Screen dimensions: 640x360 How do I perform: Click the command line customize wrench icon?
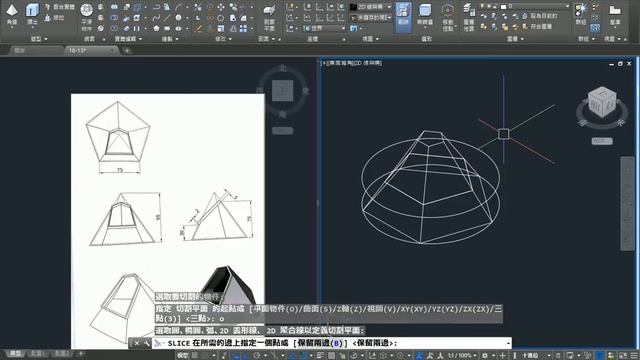(147, 343)
